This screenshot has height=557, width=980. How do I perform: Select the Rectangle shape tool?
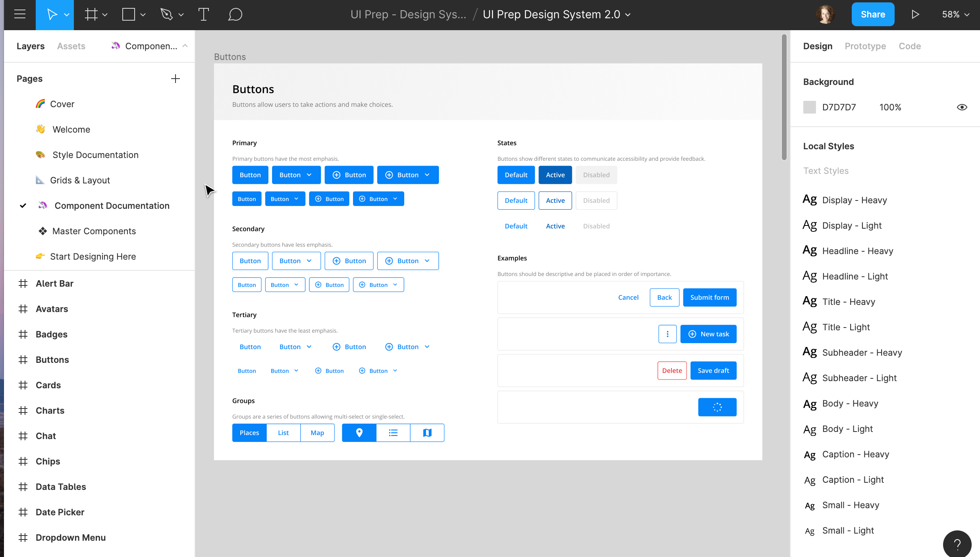click(129, 14)
